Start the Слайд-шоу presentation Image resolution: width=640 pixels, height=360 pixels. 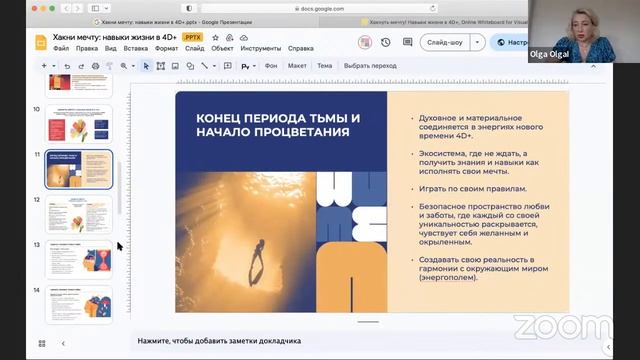[x=445, y=42]
